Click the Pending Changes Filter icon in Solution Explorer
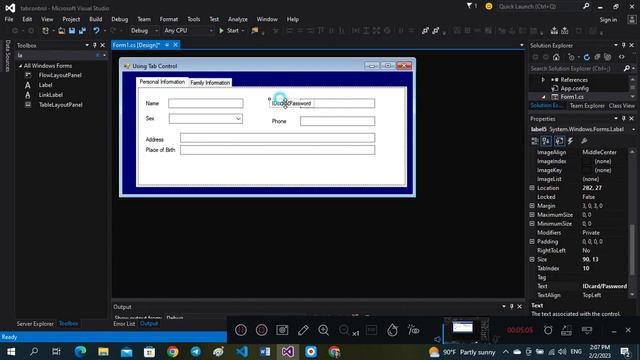This screenshot has width=640, height=360. [x=571, y=57]
